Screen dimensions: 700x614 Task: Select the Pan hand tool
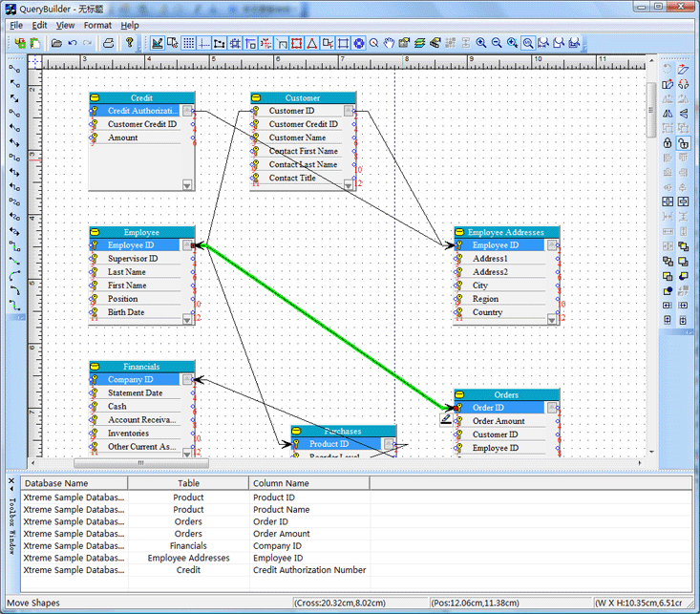[390, 43]
